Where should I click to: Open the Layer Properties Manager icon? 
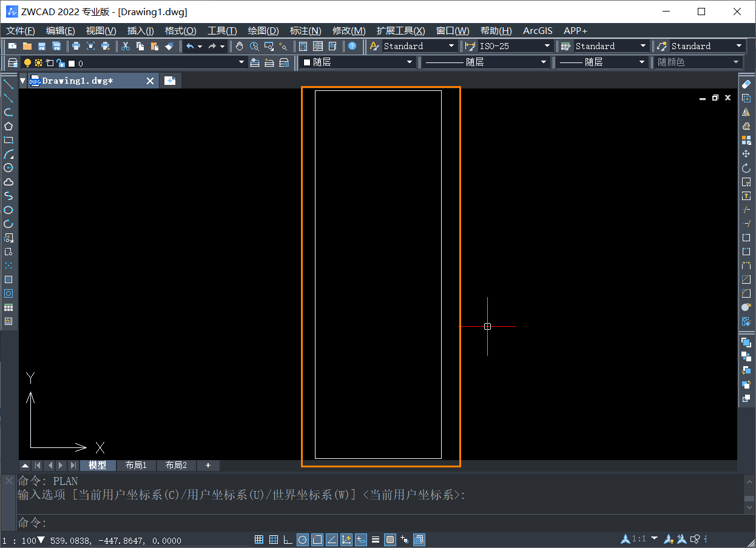13,62
